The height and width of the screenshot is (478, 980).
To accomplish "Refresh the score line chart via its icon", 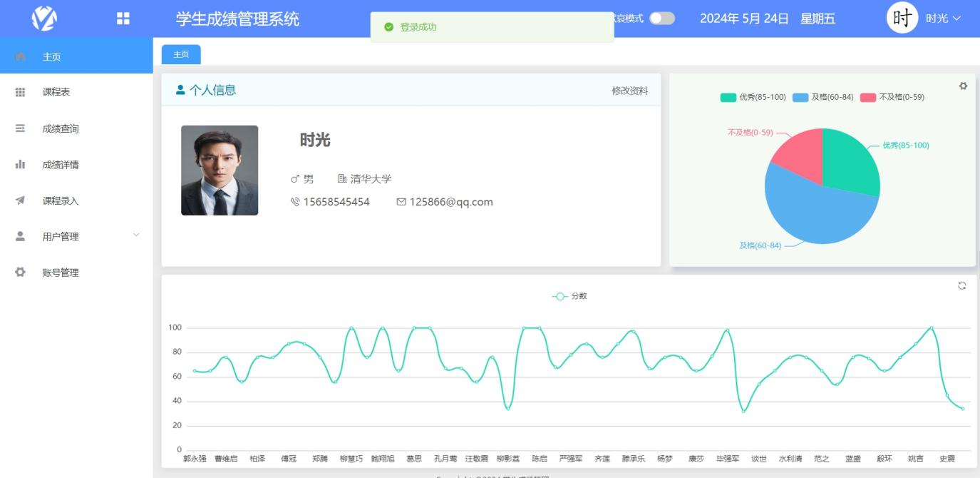I will coord(961,285).
